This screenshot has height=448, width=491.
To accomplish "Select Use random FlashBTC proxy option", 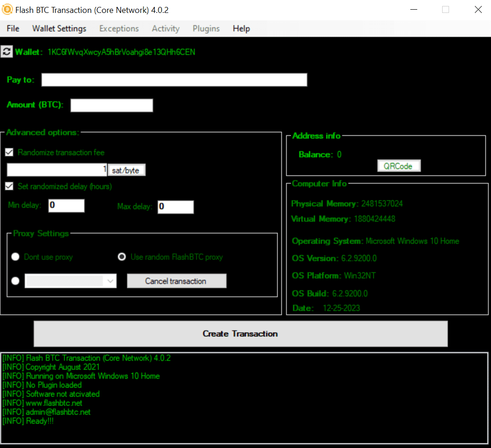I will (122, 257).
